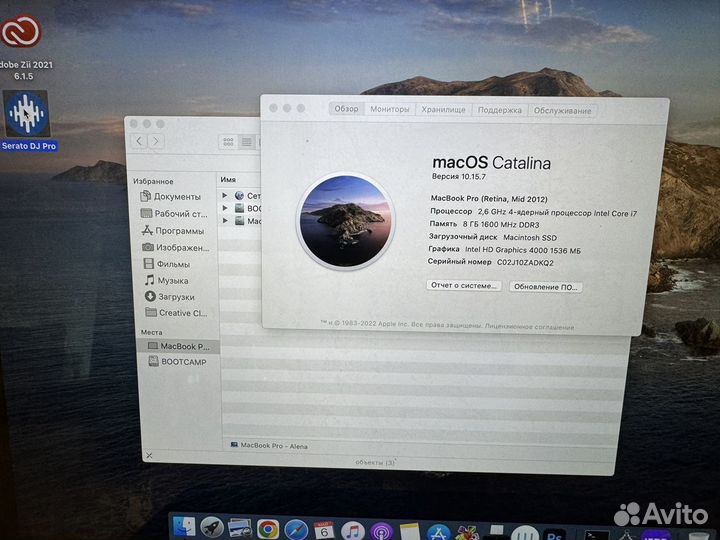Click the macOS Catalina round logo image
Image resolution: width=720 pixels, height=540 pixels.
pyautogui.click(x=345, y=222)
